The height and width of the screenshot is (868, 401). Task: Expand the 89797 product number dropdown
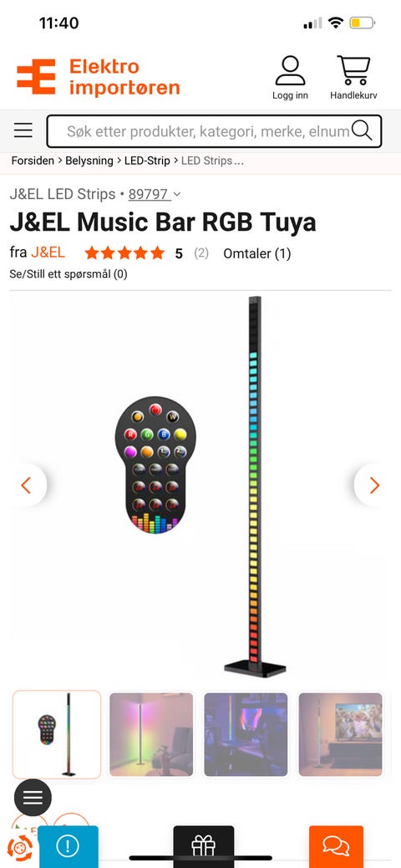[x=155, y=194]
